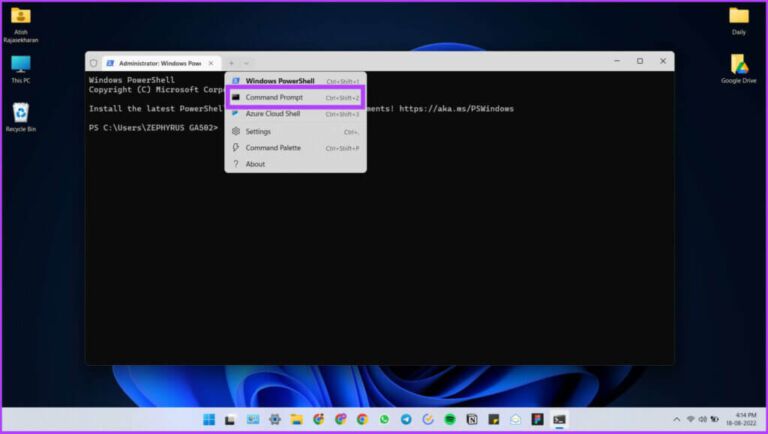
Task: Open Spotify from the taskbar
Action: click(x=450, y=419)
